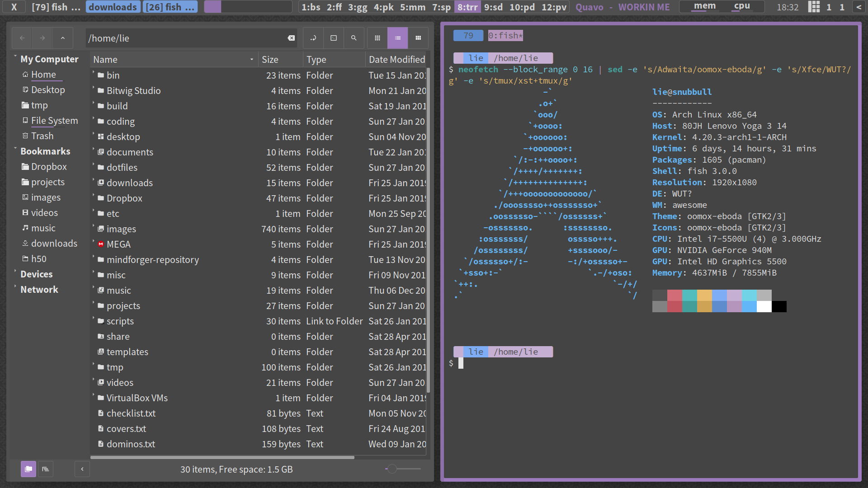Click the mem monitor widget
Viewport: 868px width, 488px height.
(x=705, y=6)
